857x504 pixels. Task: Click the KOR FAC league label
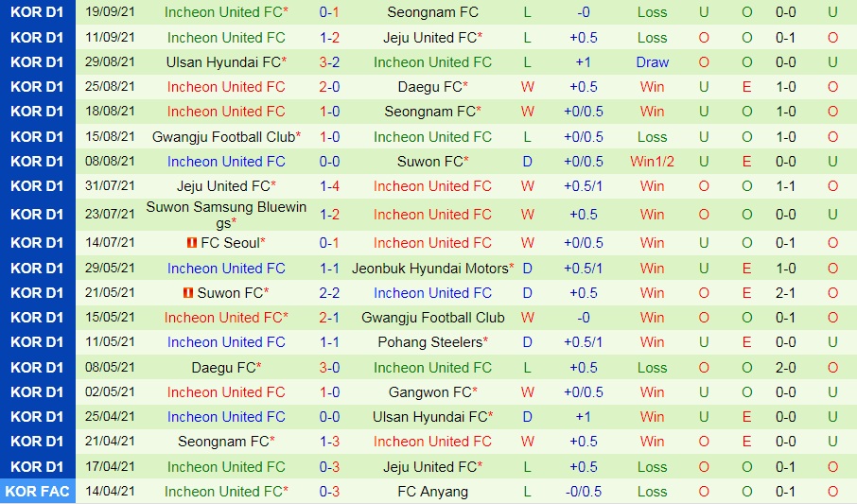coord(37,491)
